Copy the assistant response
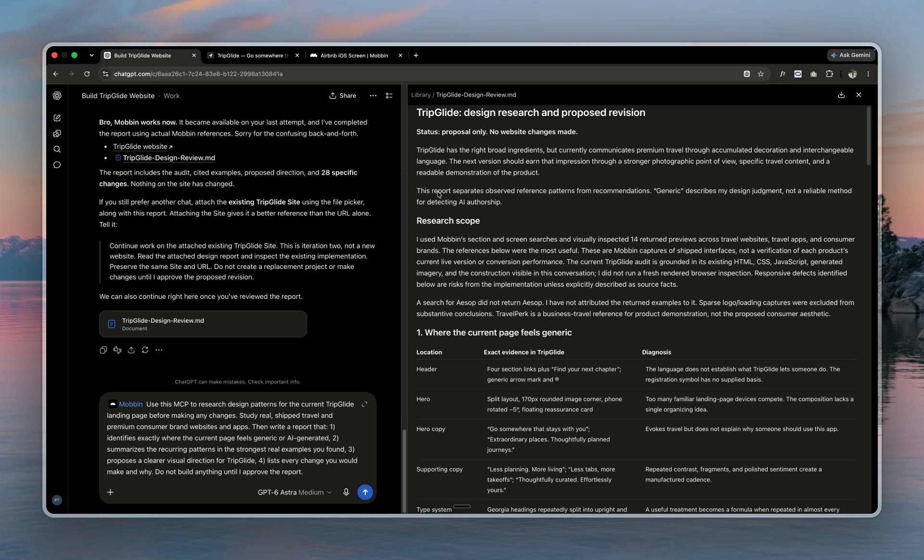 click(103, 350)
